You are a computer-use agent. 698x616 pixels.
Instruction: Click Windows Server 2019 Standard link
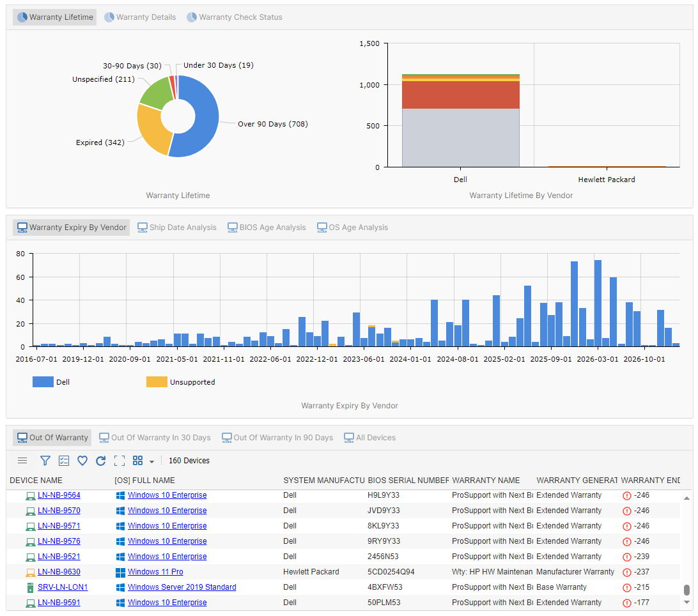182,587
